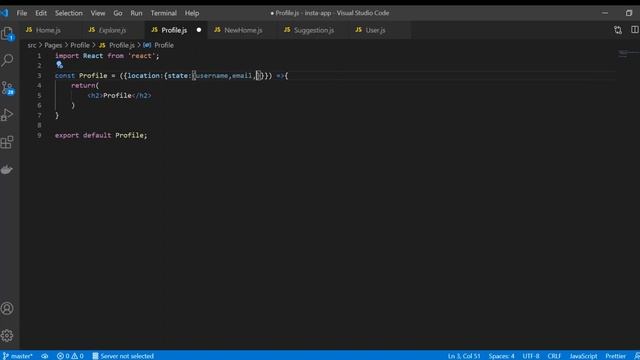This screenshot has height=360, width=640.
Task: Click the eye watch icon in the status bar
Action: [44, 356]
